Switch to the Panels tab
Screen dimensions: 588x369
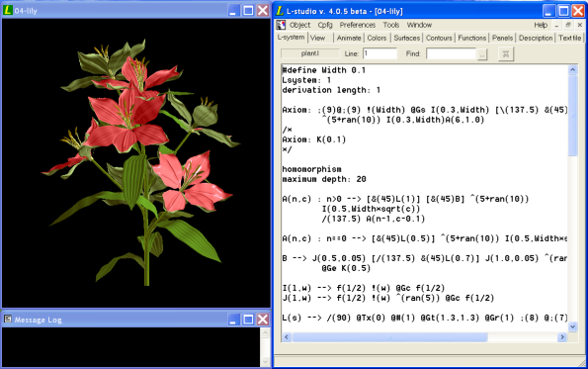[x=502, y=38]
